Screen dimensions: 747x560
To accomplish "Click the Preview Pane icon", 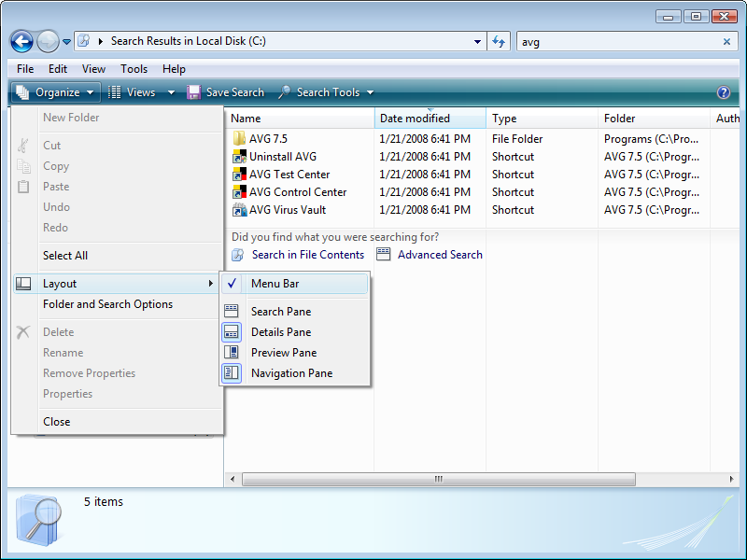I will coord(232,353).
